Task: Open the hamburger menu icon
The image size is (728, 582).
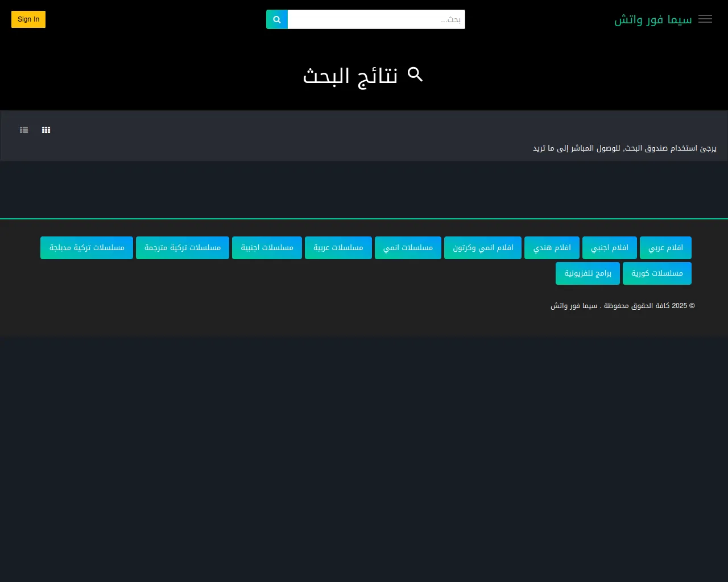Action: coord(705,19)
